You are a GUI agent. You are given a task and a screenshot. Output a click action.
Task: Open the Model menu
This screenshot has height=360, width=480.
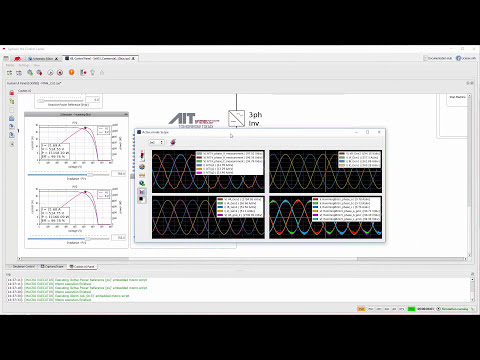10,65
